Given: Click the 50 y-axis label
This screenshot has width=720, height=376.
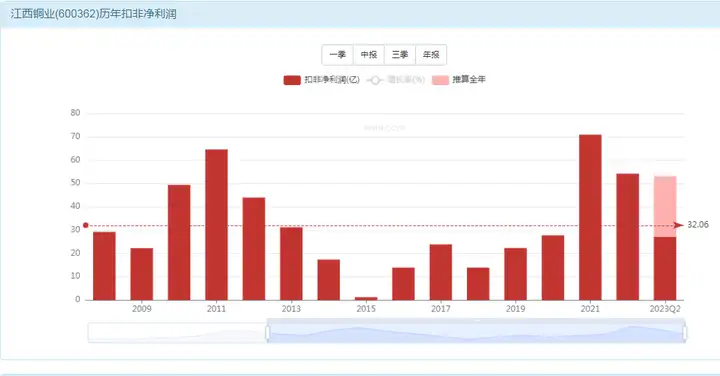Looking at the screenshot, I should click(x=75, y=183).
